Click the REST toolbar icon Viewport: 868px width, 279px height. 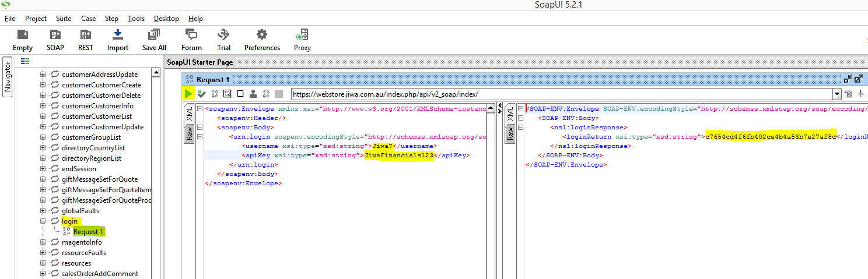click(86, 39)
